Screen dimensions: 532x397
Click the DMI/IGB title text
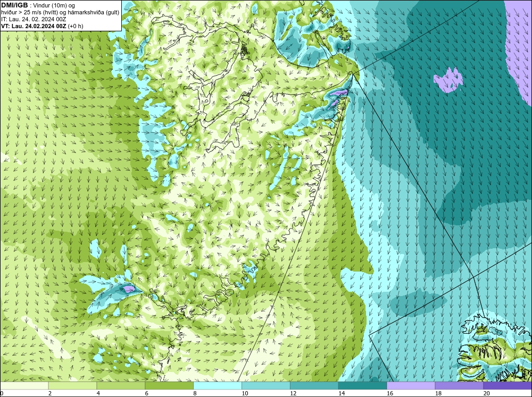click(14, 5)
